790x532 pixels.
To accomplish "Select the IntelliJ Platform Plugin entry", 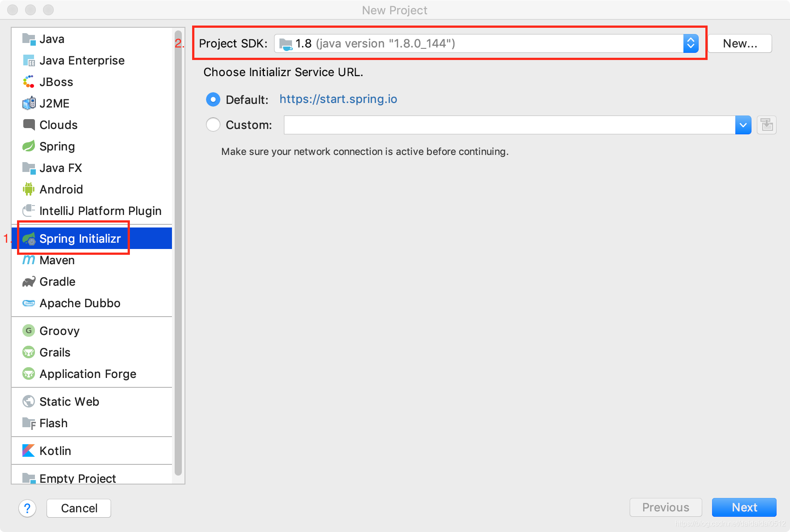I will [92, 211].
